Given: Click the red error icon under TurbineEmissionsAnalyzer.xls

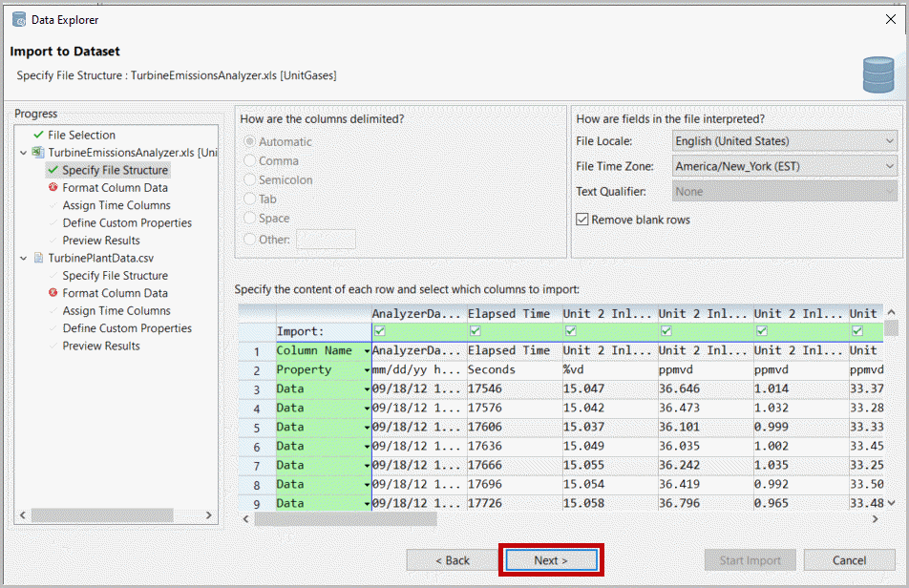Looking at the screenshot, I should (x=53, y=188).
